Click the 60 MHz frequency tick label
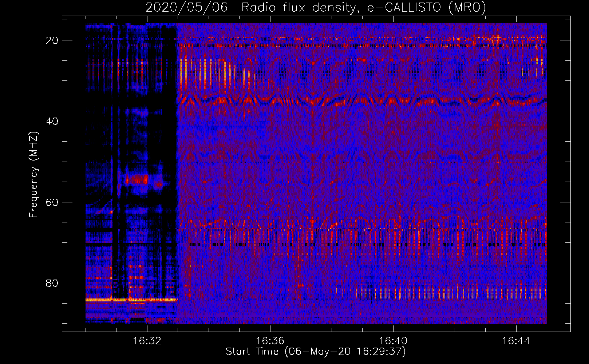This screenshot has height=364, width=589. coord(52,202)
